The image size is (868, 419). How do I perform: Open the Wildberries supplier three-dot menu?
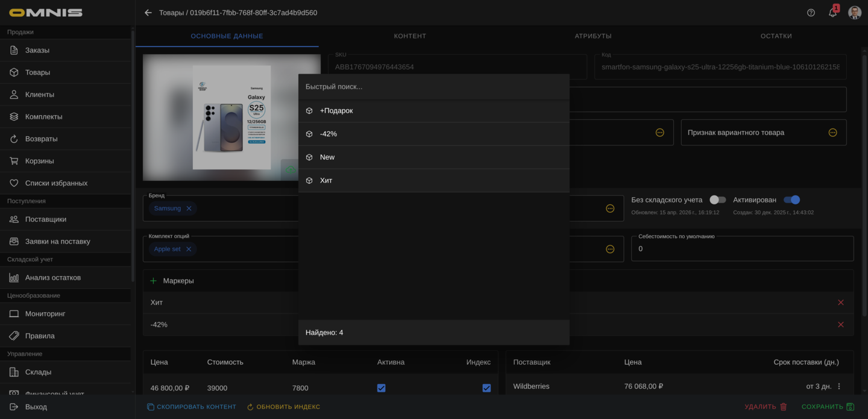(839, 386)
